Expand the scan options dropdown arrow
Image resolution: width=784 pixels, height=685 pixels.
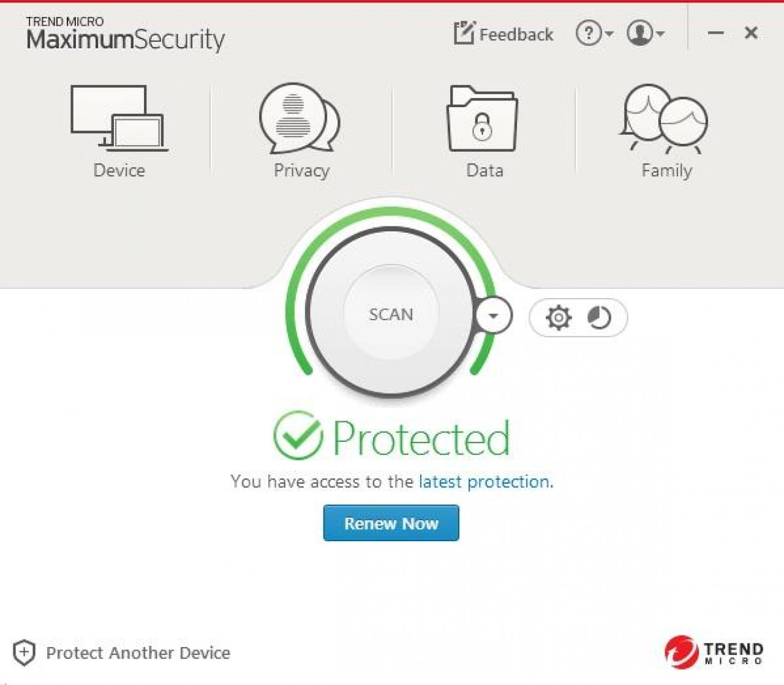[493, 316]
